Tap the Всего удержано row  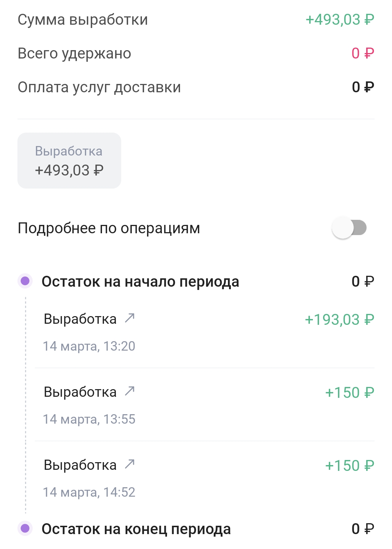point(196,53)
